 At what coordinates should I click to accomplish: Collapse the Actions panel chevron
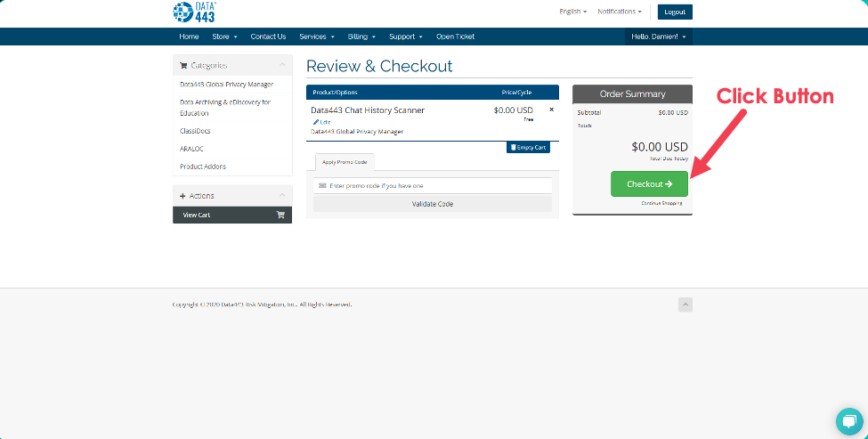282,195
